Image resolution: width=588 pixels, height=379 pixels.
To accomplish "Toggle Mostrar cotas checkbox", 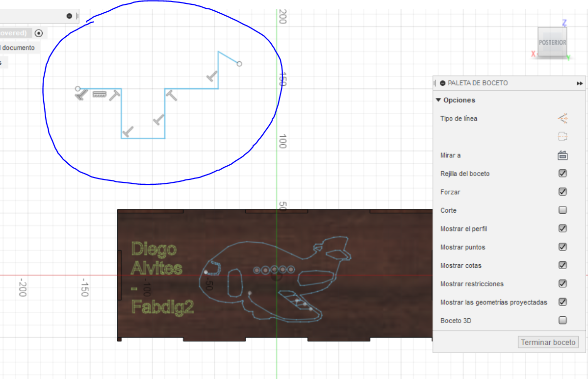I will point(562,265).
